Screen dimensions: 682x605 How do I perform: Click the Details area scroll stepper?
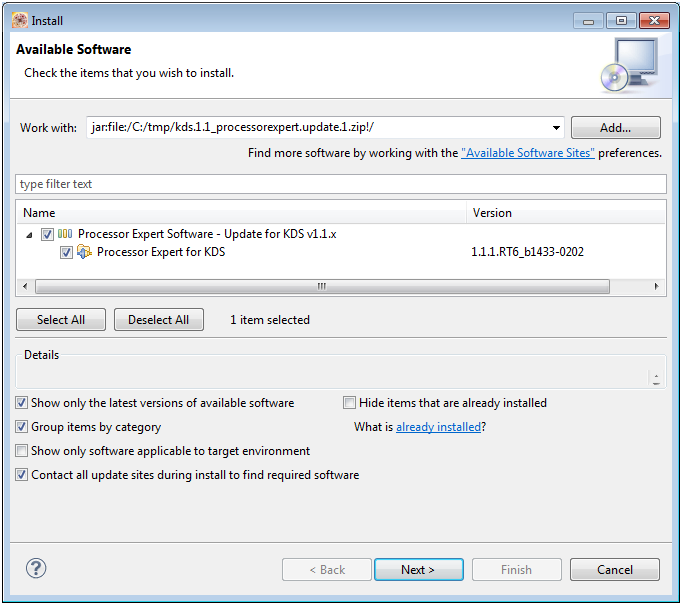click(656, 378)
